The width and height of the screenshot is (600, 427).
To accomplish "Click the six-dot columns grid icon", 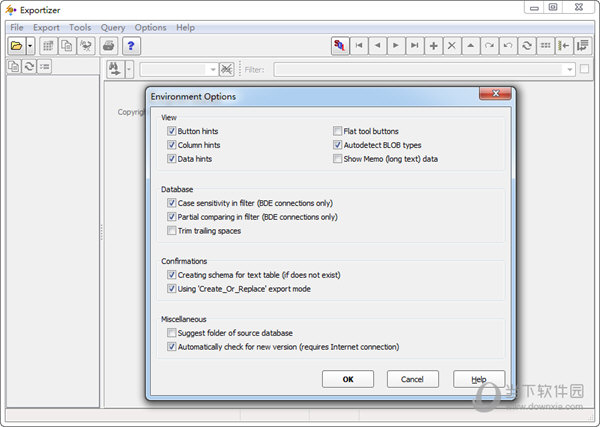I will click(545, 46).
